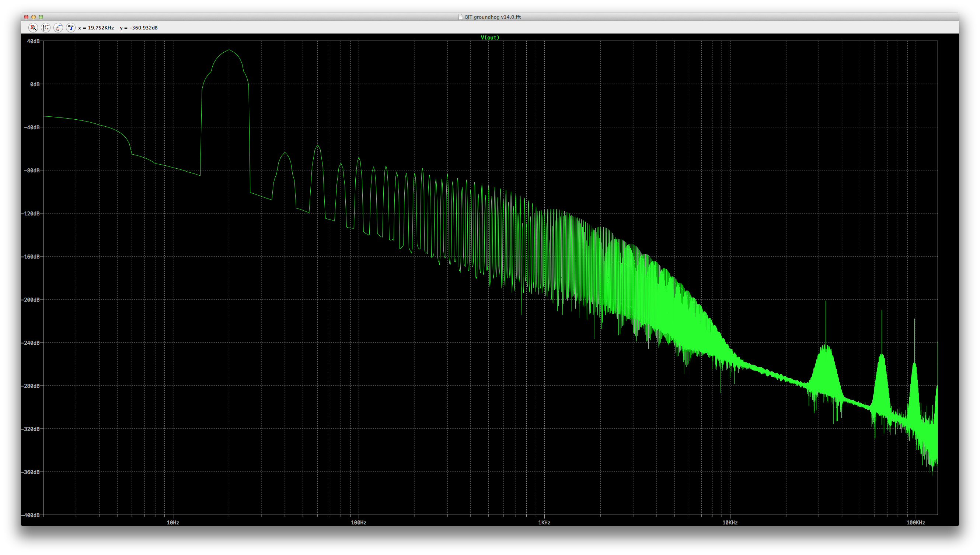The image size is (980, 555).
Task: Click the x = 19.752KHz cursor readout
Action: [x=96, y=28]
